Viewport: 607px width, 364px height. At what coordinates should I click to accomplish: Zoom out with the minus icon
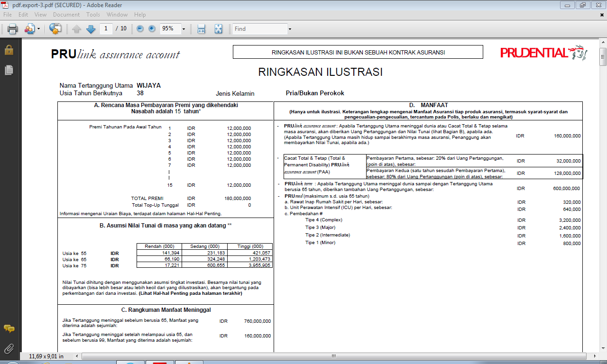point(140,28)
